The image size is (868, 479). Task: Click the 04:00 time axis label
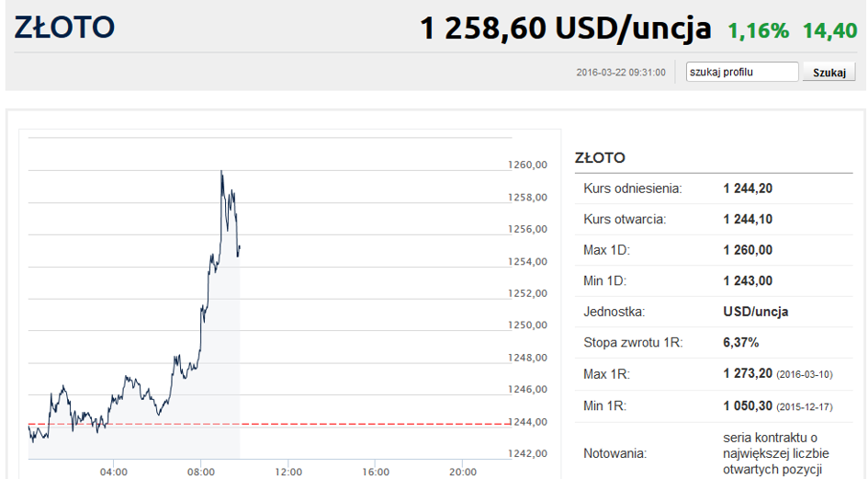(114, 472)
